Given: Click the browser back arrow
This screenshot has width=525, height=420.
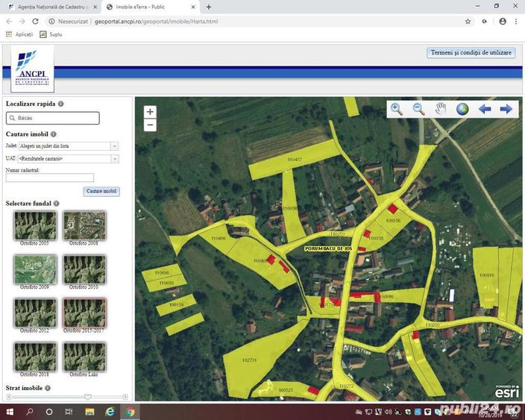Looking at the screenshot, I should click(9, 22).
